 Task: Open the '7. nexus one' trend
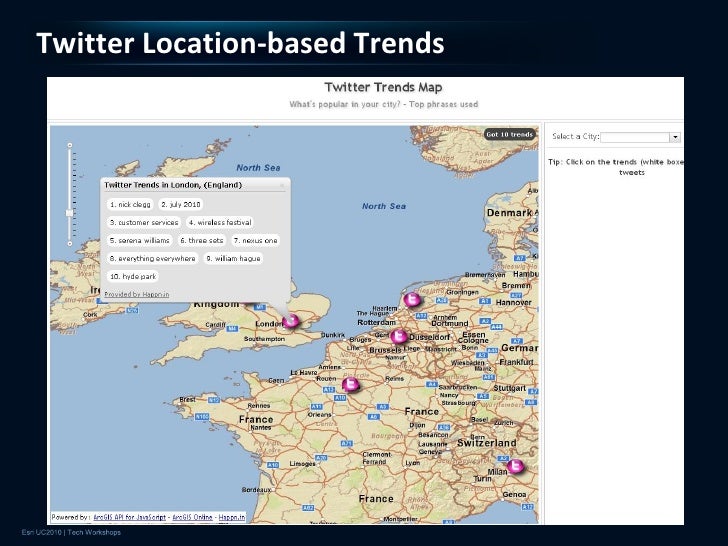[x=255, y=240]
